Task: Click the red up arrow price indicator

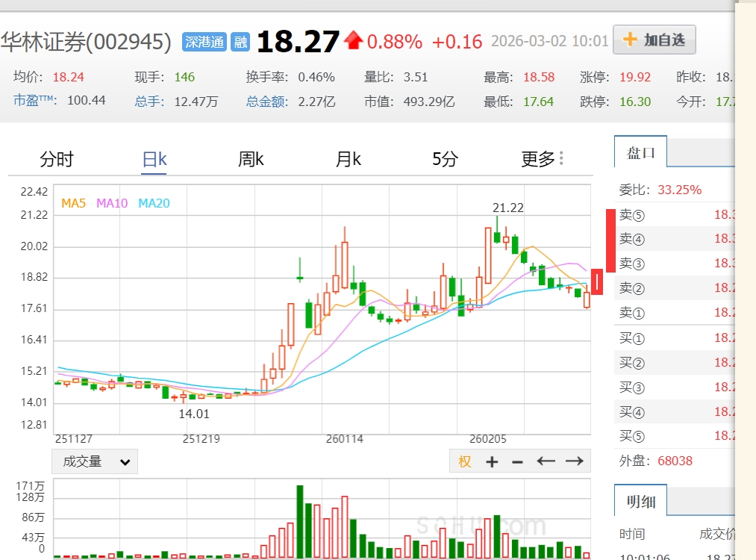Action: pyautogui.click(x=354, y=40)
